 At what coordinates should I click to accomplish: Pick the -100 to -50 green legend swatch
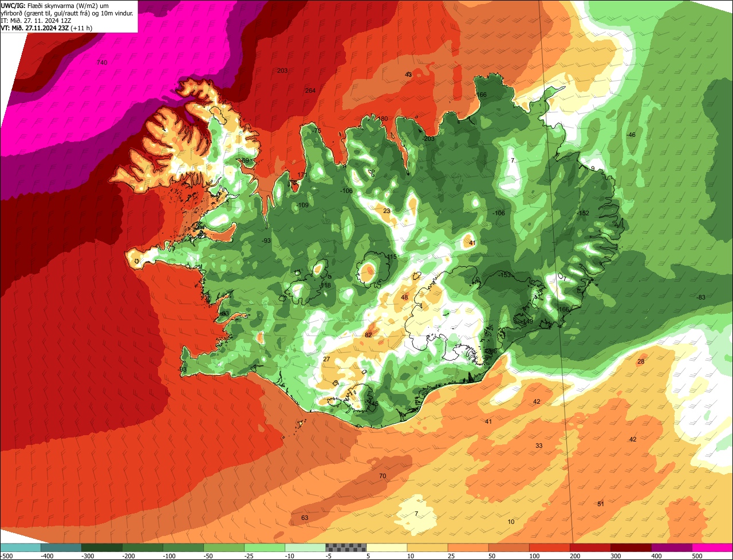click(x=183, y=547)
